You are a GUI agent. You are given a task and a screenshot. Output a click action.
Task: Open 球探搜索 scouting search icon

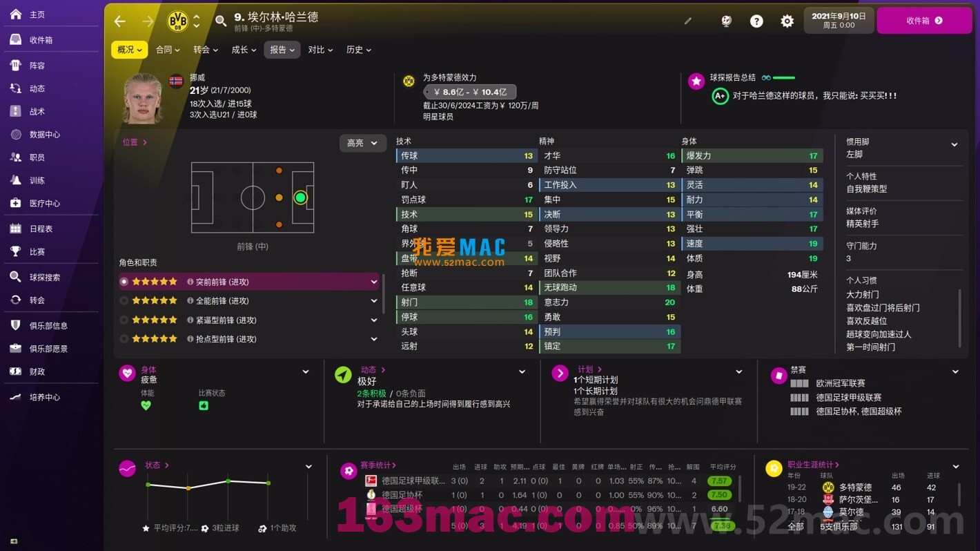pos(15,277)
